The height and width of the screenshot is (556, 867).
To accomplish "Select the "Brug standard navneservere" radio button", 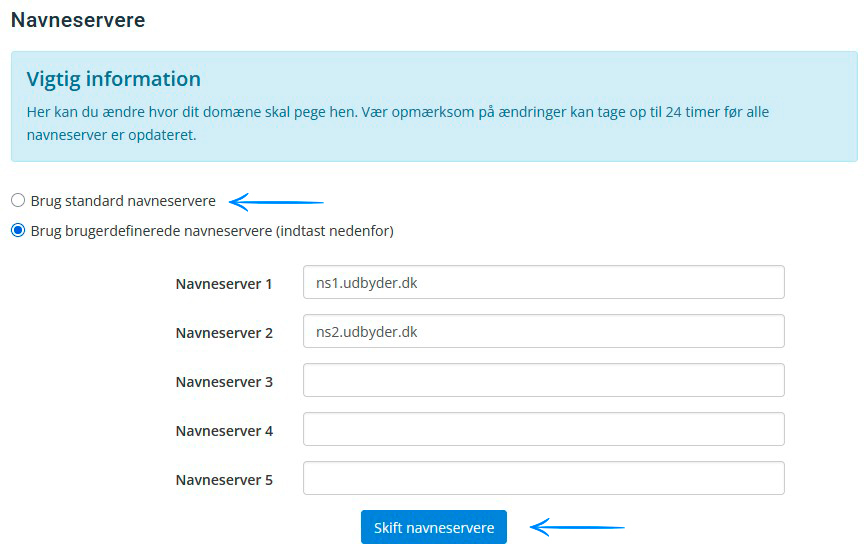I will (x=18, y=201).
